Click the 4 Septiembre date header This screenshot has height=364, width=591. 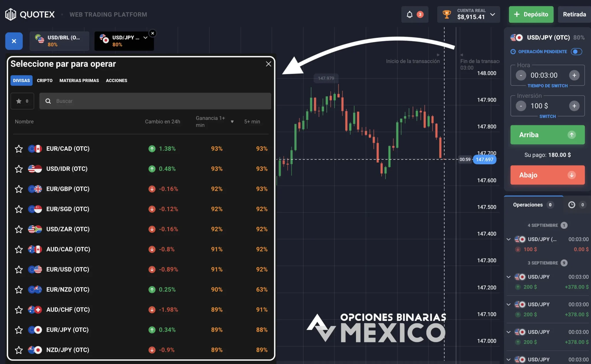pyautogui.click(x=543, y=225)
